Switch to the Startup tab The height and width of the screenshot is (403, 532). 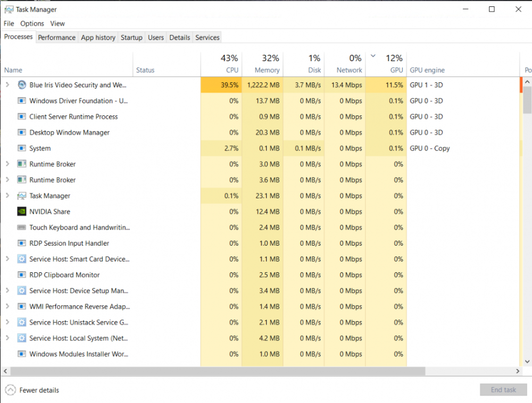point(131,38)
